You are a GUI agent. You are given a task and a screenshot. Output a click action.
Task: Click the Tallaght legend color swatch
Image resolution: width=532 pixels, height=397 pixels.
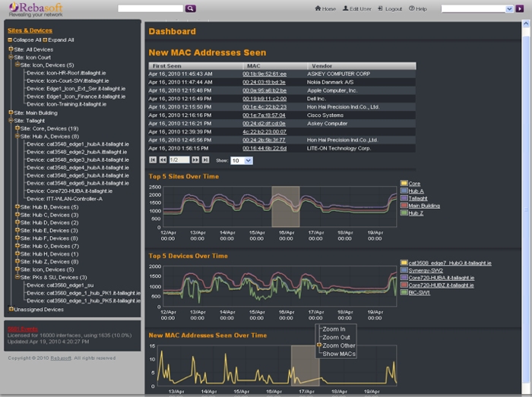click(404, 198)
